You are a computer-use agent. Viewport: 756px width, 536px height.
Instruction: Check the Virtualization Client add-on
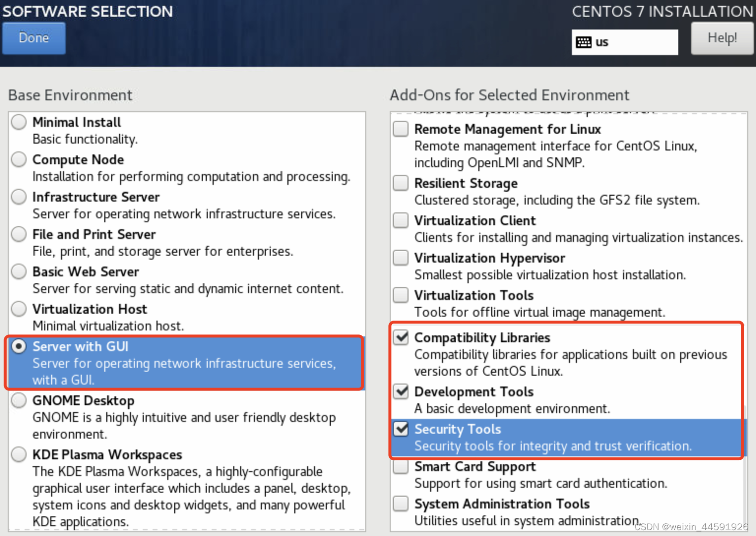(x=400, y=220)
